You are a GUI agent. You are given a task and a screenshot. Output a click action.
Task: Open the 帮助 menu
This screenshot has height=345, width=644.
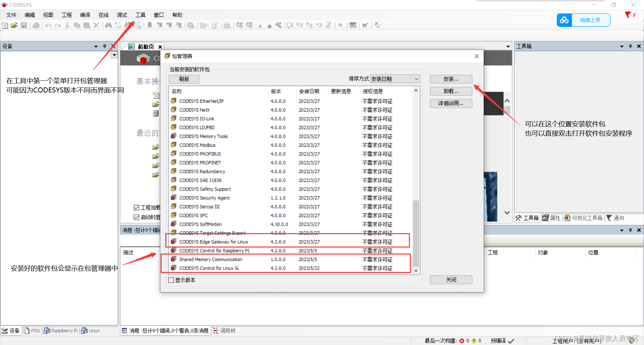point(177,15)
